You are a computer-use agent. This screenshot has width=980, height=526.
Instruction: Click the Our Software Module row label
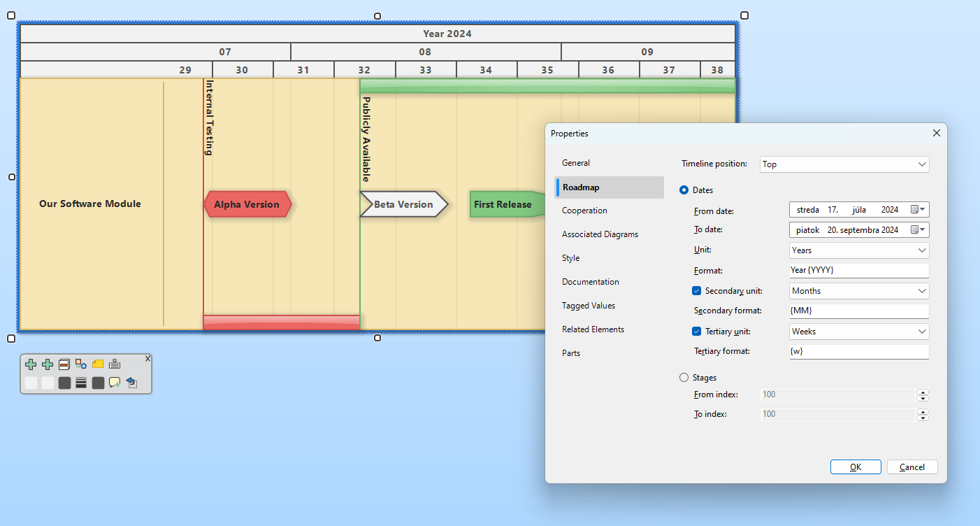(x=90, y=204)
